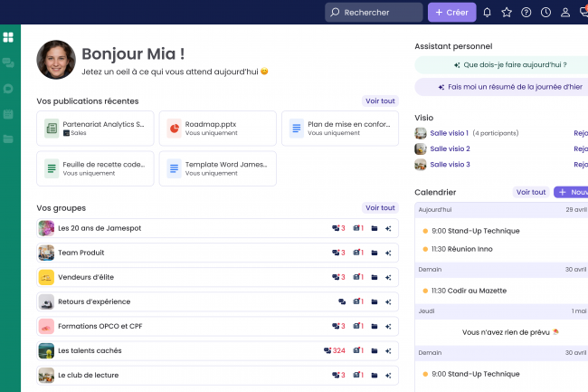Open the Le club de lecture group
Screen dimensions: 588x392
tap(88, 375)
